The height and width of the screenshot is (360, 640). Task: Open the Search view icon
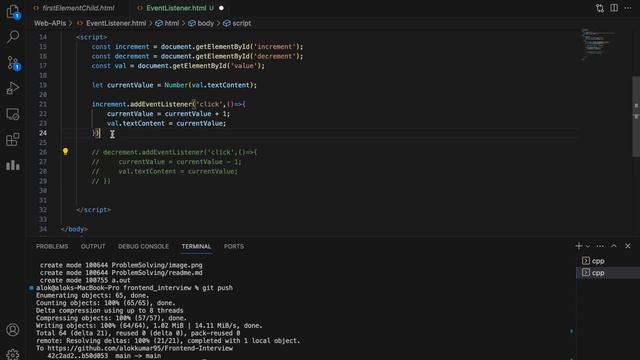13,37
